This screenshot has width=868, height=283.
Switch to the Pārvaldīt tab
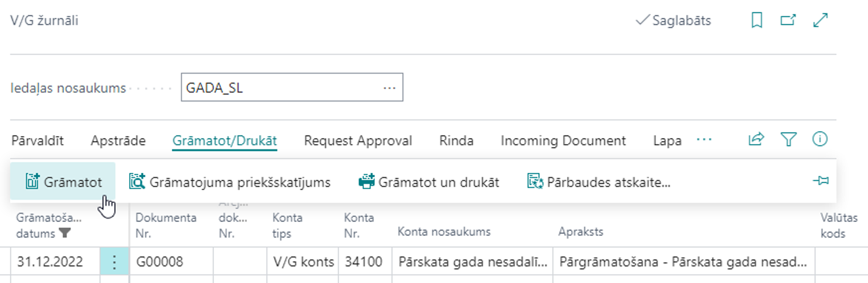(37, 141)
